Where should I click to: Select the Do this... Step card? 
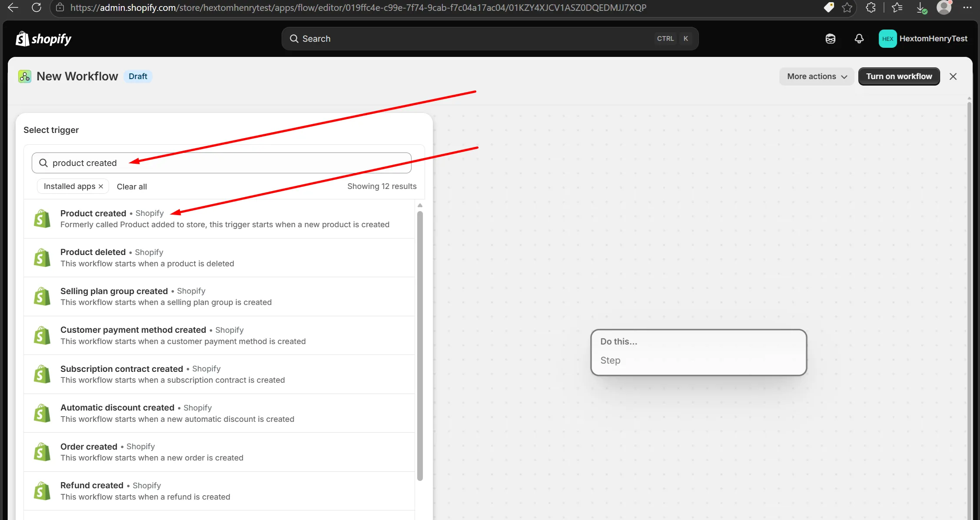698,352
